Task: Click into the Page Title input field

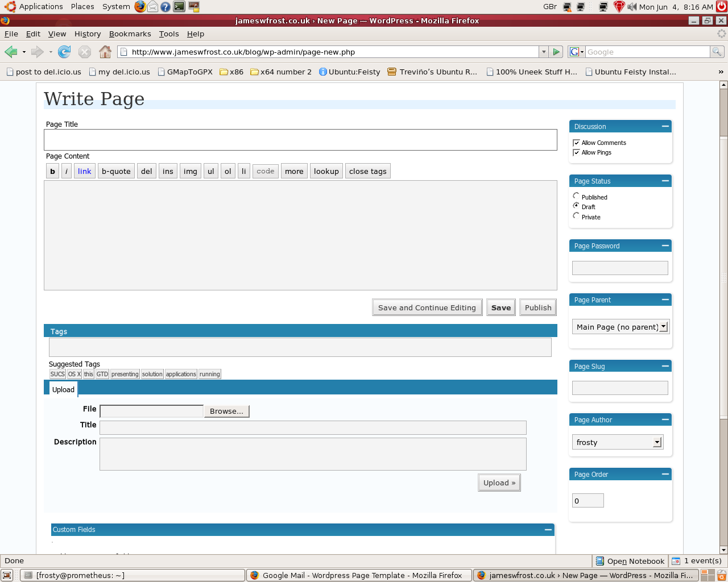Action: pos(300,140)
